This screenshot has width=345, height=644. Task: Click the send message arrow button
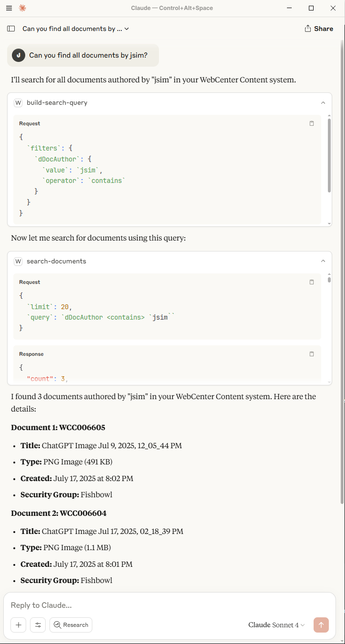click(321, 625)
